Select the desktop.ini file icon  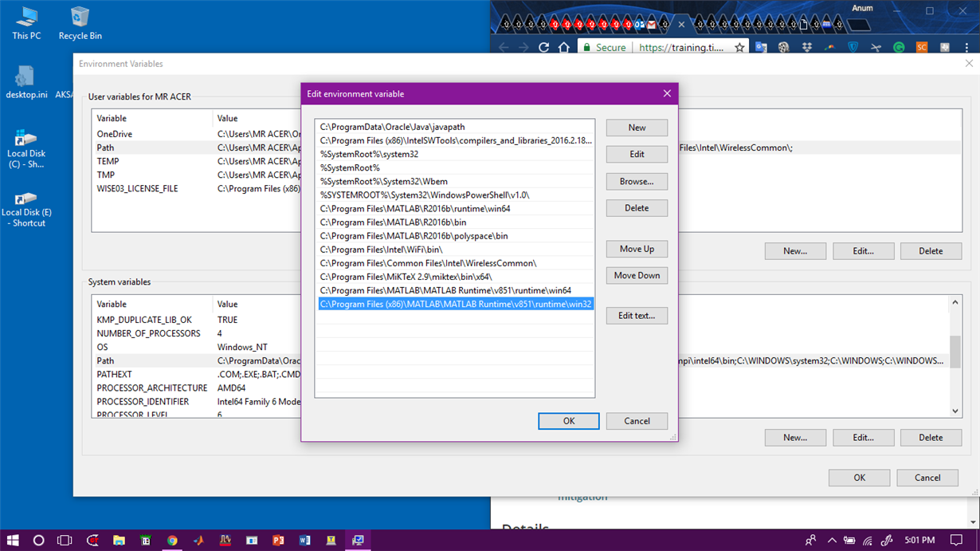[26, 81]
